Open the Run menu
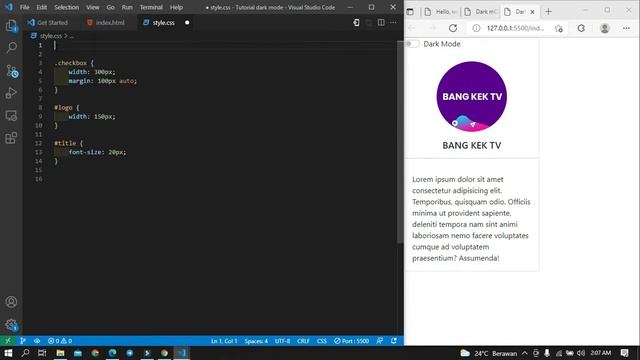Screen dimensions: 640x360 (127, 7)
